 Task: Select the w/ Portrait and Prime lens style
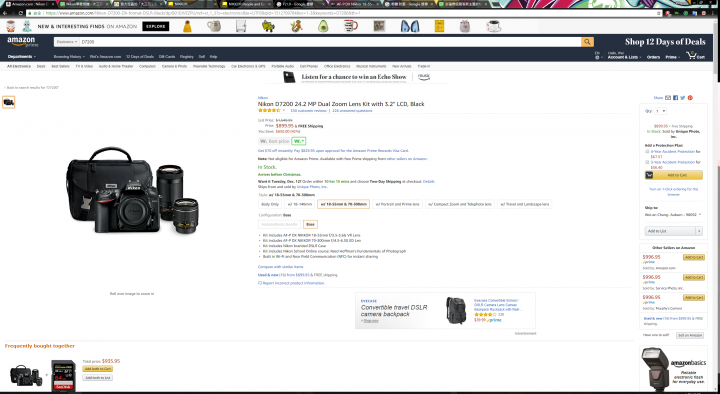pyautogui.click(x=397, y=204)
